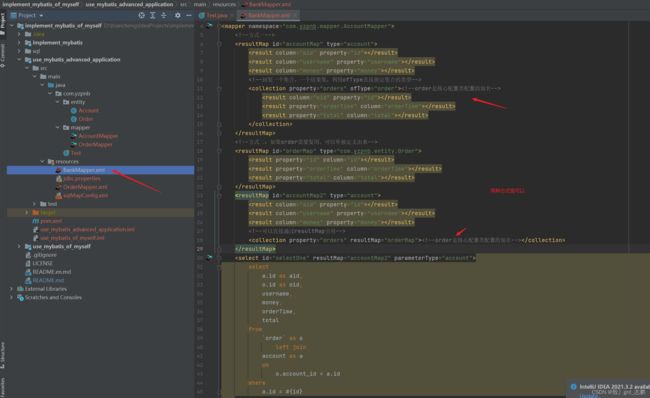This screenshot has height=398, width=650.
Task: Click the LICENSE file icon
Action: point(28,263)
